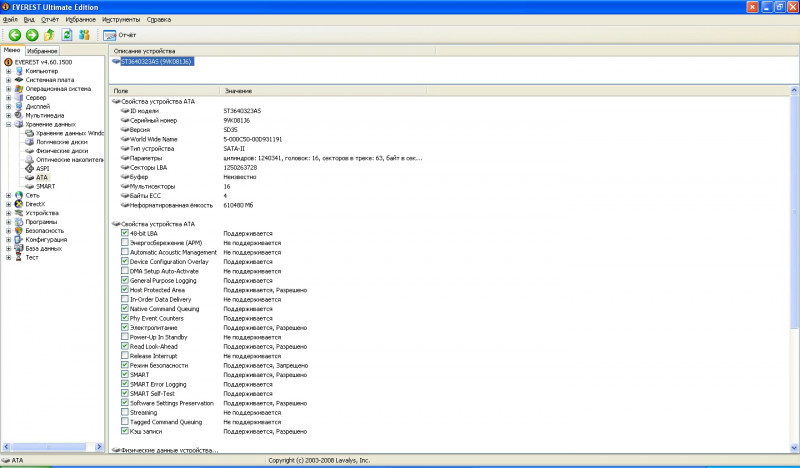Toggle DMA Setup Auto-Activate checkbox

click(x=124, y=270)
